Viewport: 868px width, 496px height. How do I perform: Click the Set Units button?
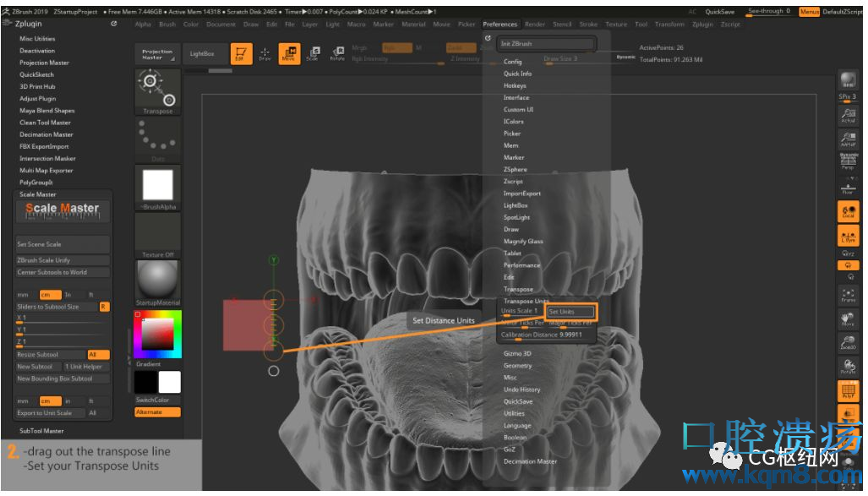click(570, 312)
